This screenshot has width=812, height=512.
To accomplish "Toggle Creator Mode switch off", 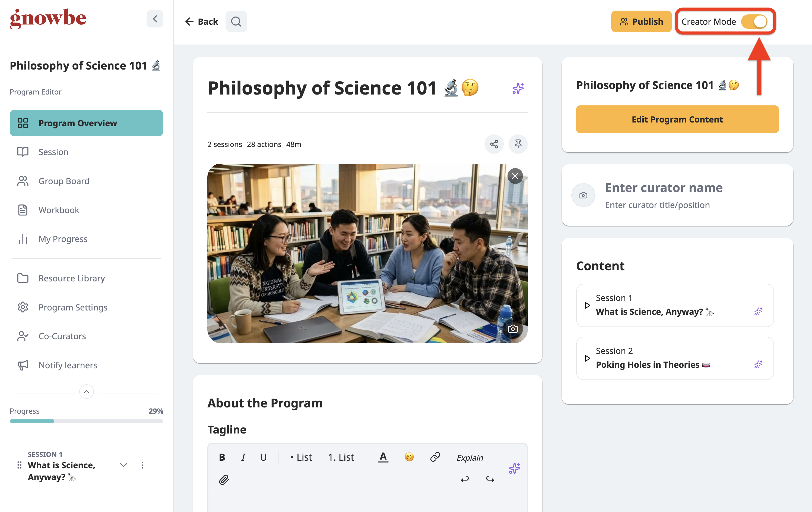I will (x=754, y=22).
